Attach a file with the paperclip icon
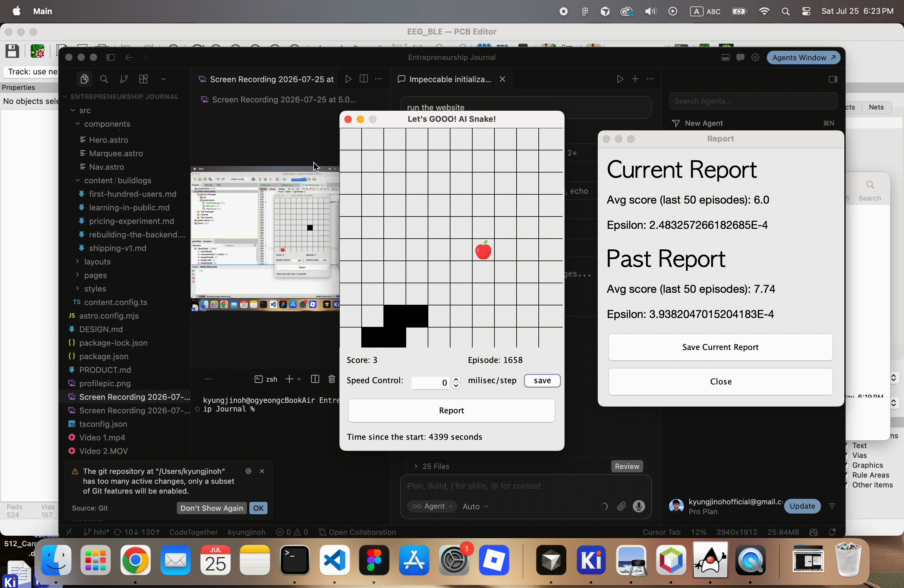 [x=621, y=506]
